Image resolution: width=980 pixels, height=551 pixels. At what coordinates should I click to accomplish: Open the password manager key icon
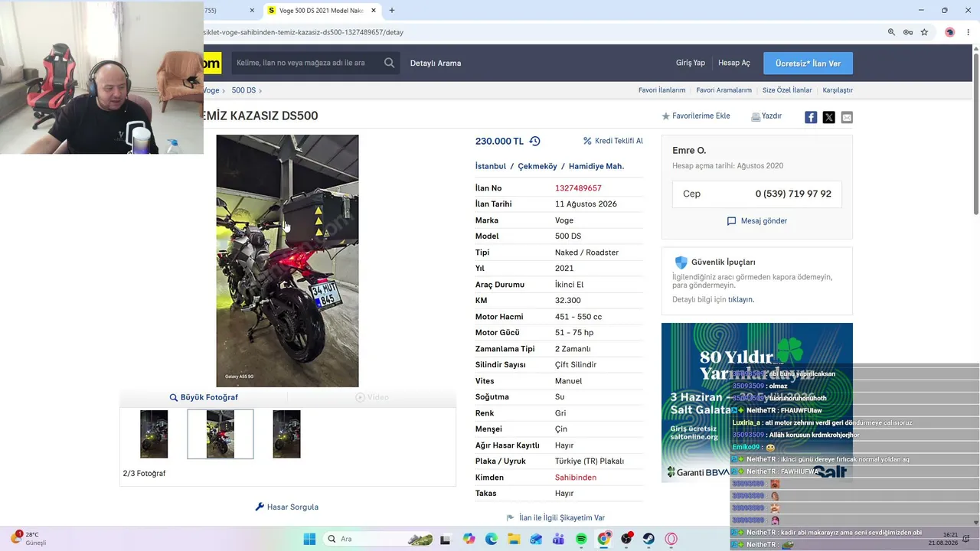908,32
